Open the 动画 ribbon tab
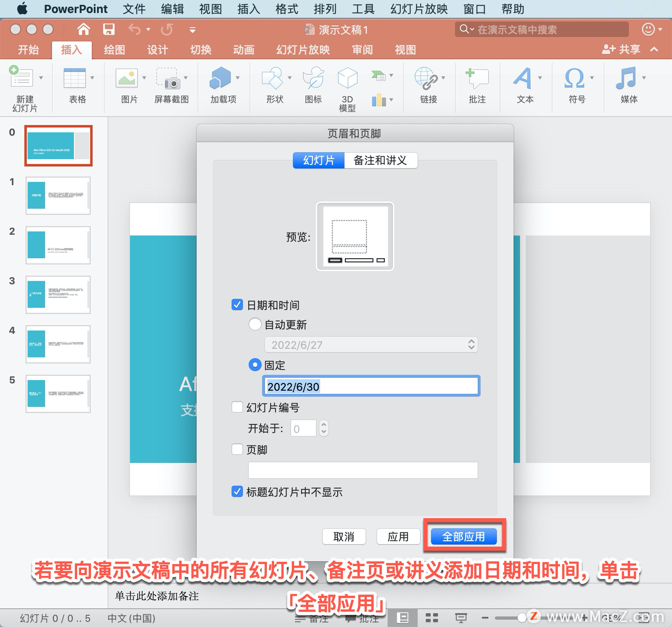Viewport: 672px width, 627px height. [x=244, y=50]
